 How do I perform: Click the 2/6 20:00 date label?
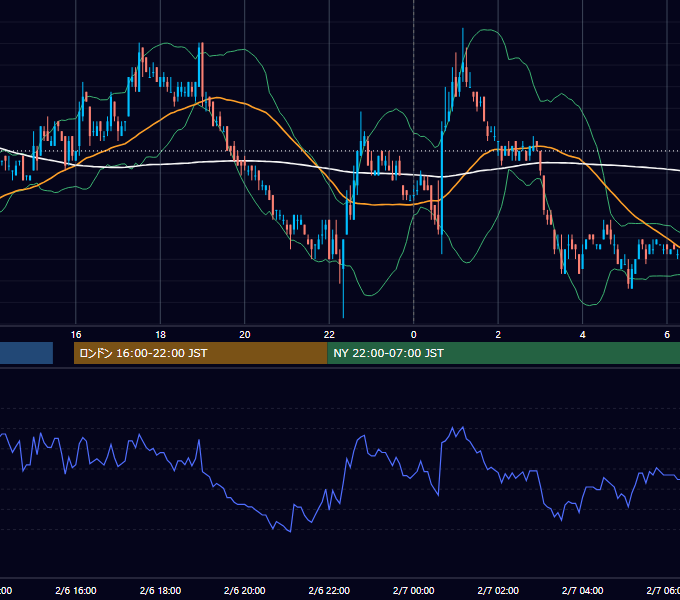point(245,590)
